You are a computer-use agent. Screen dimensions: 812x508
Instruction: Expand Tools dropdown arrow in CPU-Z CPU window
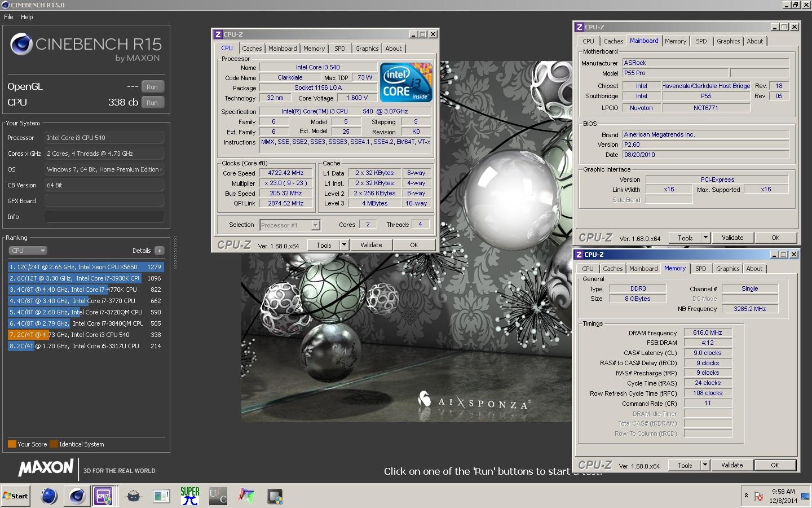point(344,245)
